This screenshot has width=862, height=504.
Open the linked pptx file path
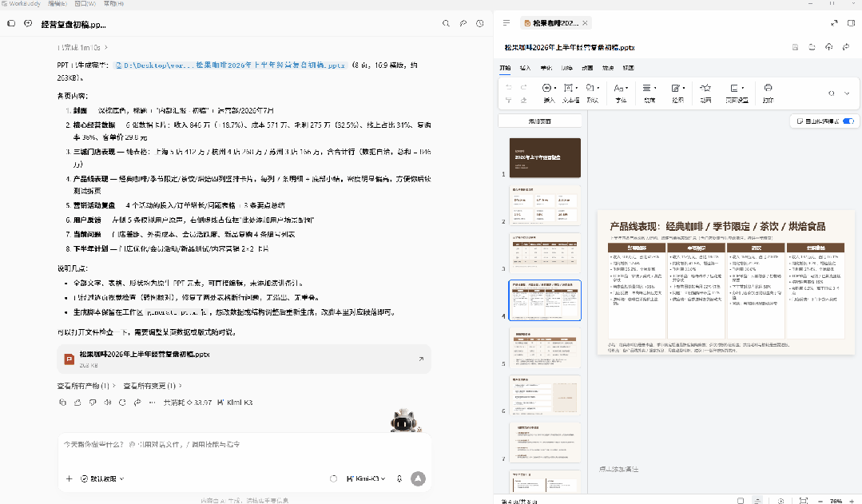coord(230,65)
